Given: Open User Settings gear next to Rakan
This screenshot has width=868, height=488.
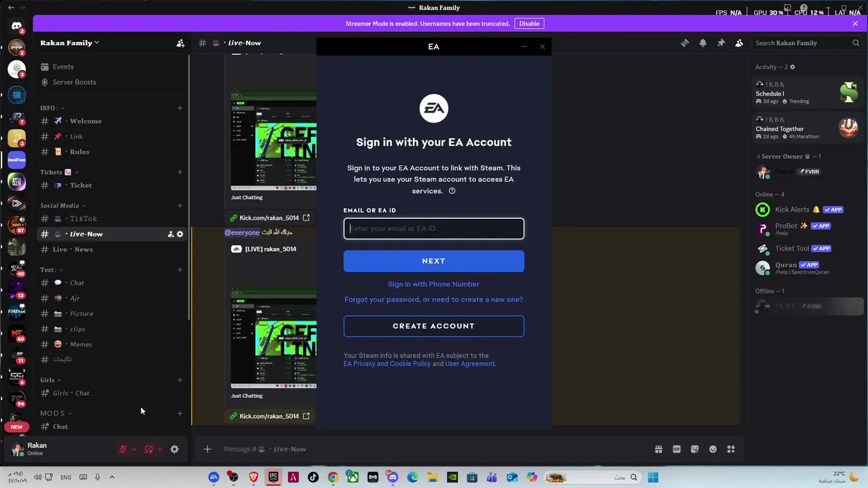Looking at the screenshot, I should (174, 449).
